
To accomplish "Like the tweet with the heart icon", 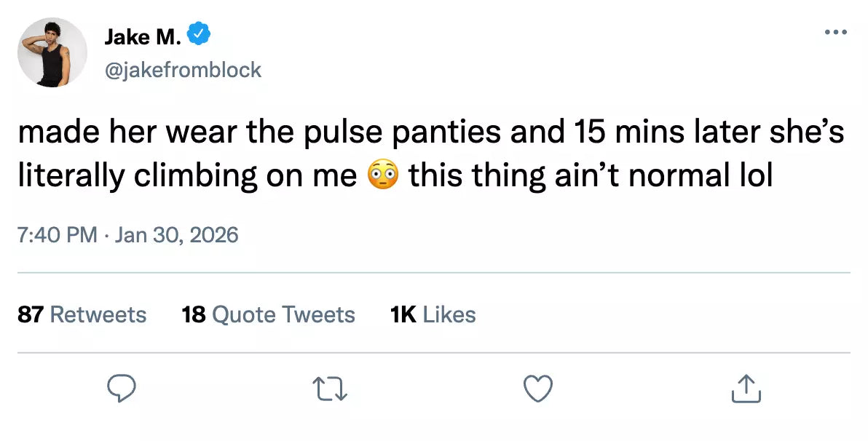I will [x=538, y=389].
